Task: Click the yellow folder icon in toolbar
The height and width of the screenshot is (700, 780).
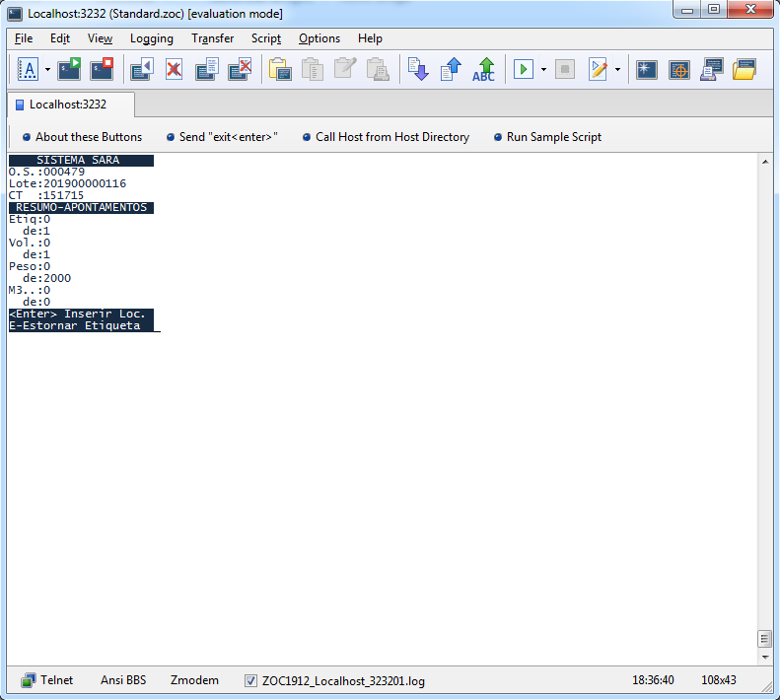Action: (x=745, y=69)
